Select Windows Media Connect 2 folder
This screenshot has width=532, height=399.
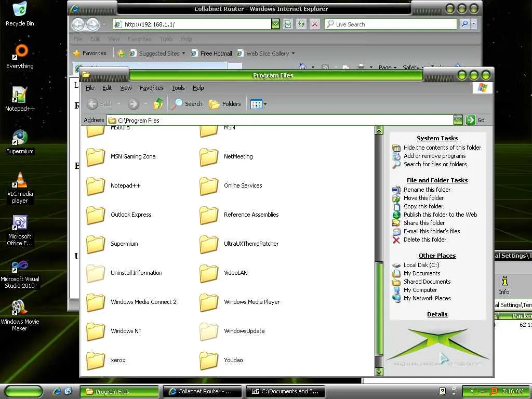(131, 302)
